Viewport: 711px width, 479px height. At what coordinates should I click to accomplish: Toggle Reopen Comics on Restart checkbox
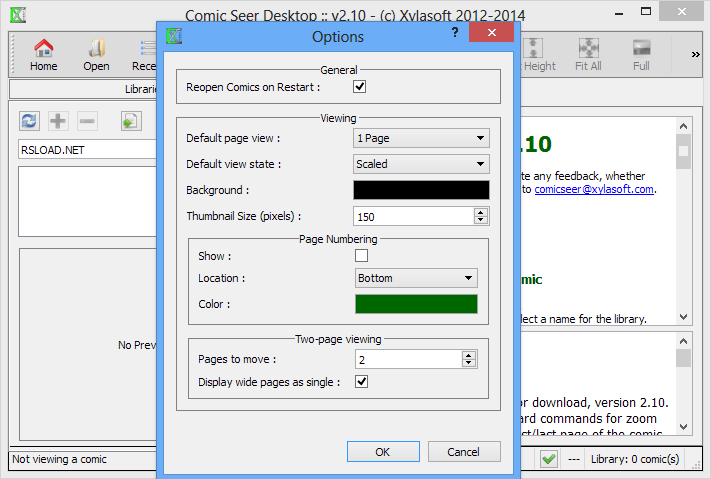coord(360,87)
